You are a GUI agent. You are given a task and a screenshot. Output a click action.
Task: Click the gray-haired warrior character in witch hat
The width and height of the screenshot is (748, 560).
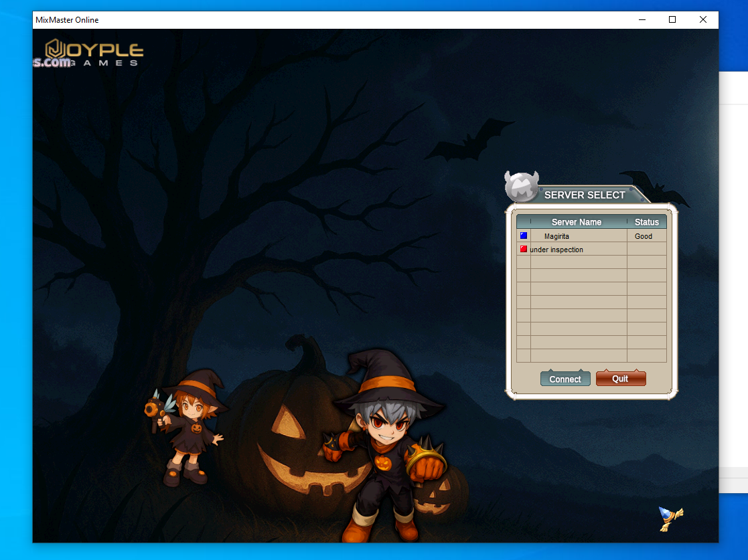click(386, 442)
